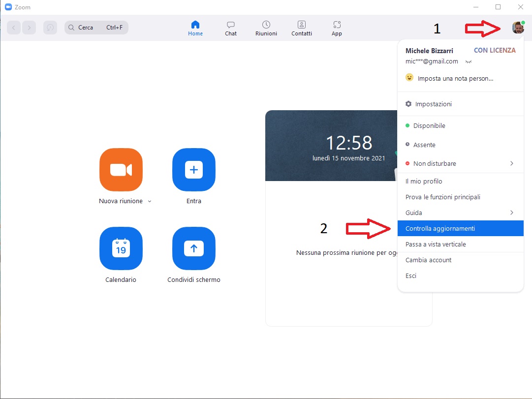The height and width of the screenshot is (399, 532).
Task: Expand the Guida submenu arrow
Action: click(512, 213)
